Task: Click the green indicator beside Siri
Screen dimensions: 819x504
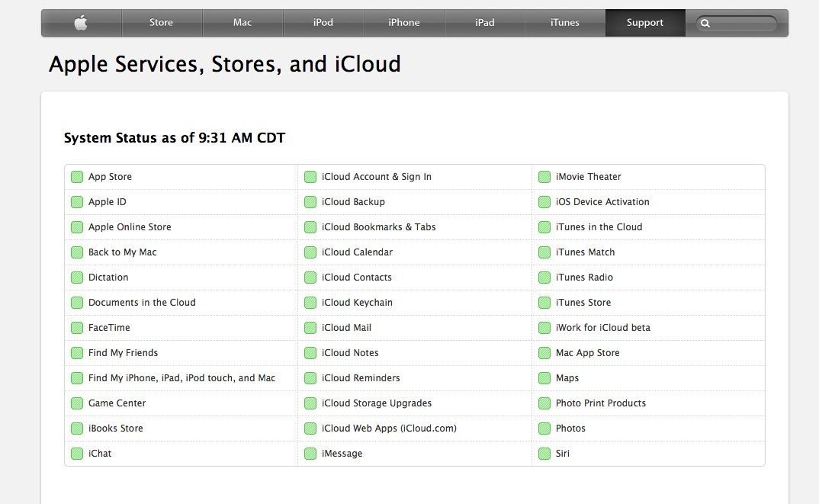Action: pos(544,453)
